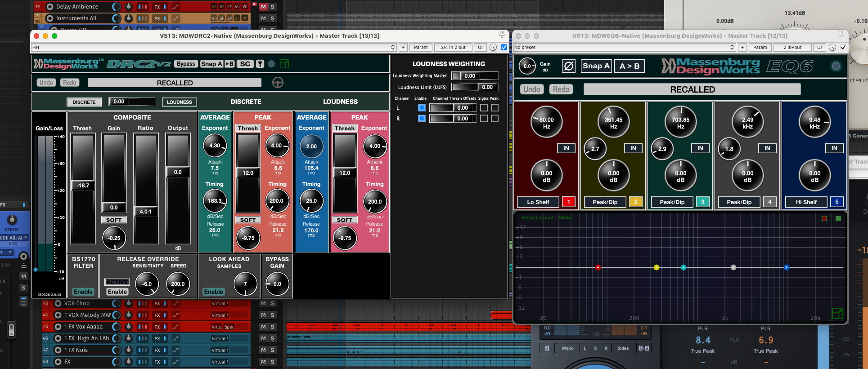The image size is (868, 369).
Task: Click the Composite Ratio slider at 4.0:1
Action: click(x=145, y=211)
